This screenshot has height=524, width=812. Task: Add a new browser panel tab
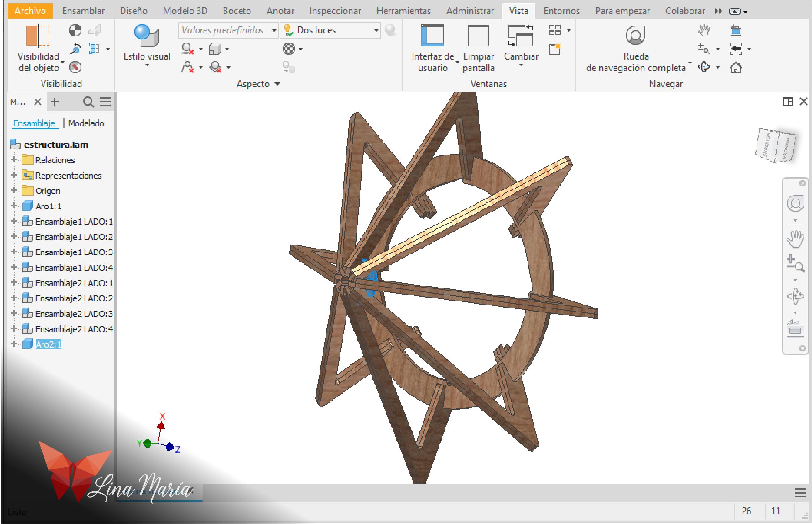55,102
